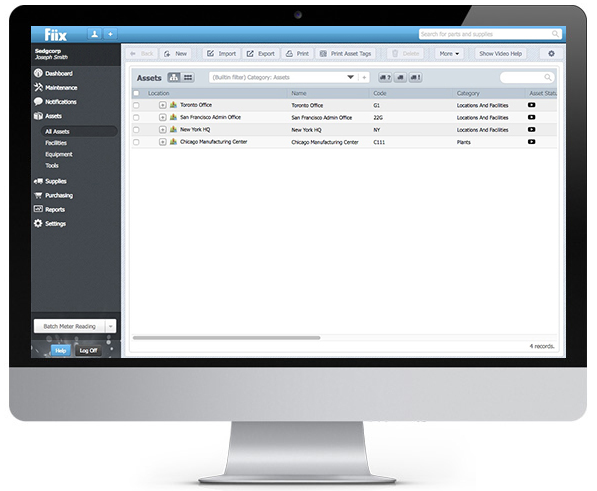597x491 pixels.
Task: Open the user profile icon in header
Action: (94, 34)
